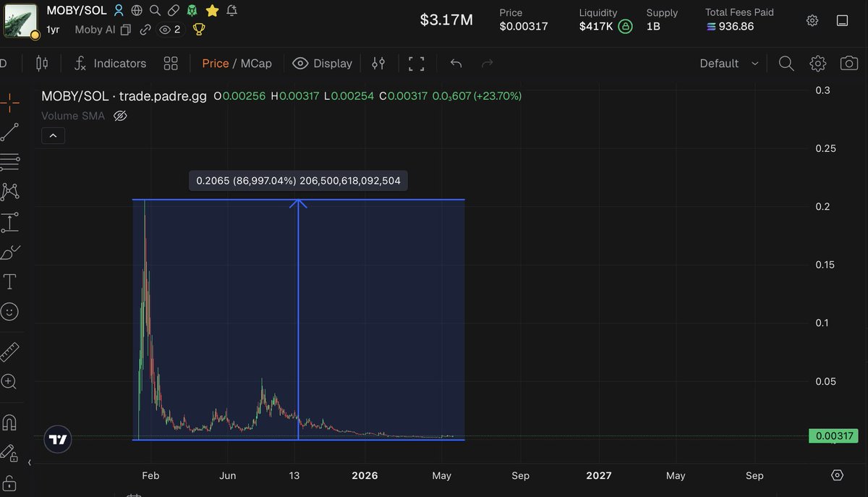868x497 pixels.
Task: Select the ruler measure tool
Action: point(9,352)
